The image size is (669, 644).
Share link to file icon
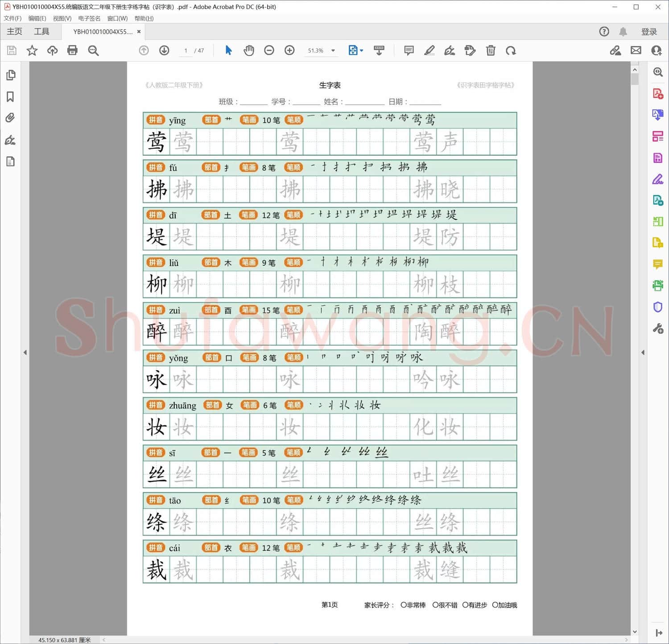point(615,50)
